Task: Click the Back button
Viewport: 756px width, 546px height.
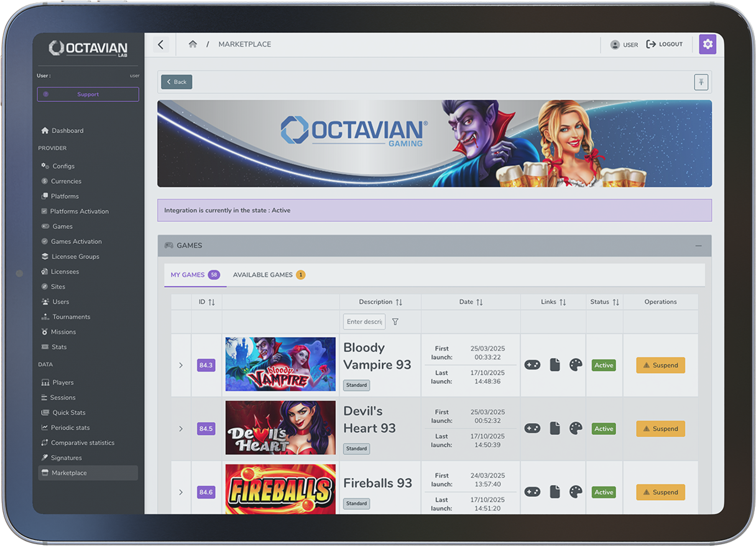Action: [x=177, y=82]
